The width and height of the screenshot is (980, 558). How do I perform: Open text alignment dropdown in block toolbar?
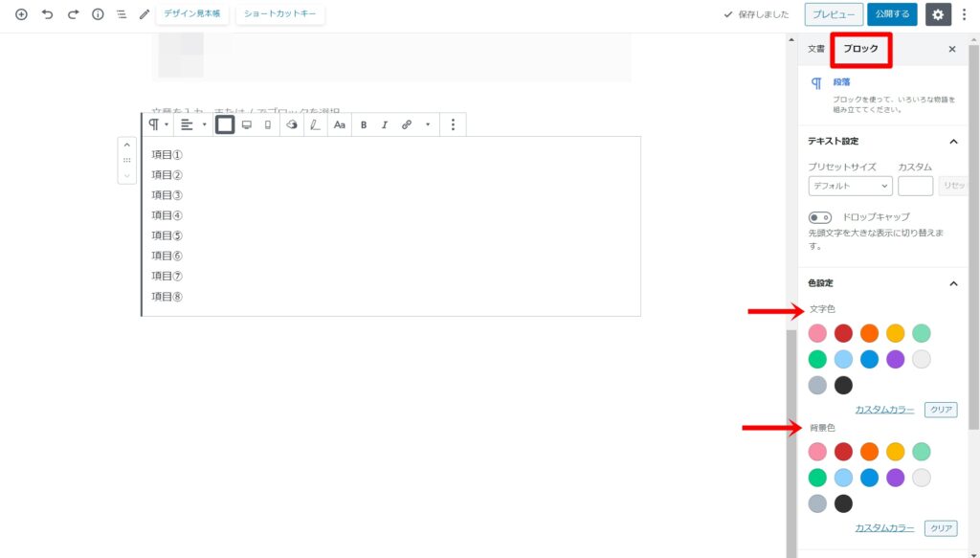193,124
